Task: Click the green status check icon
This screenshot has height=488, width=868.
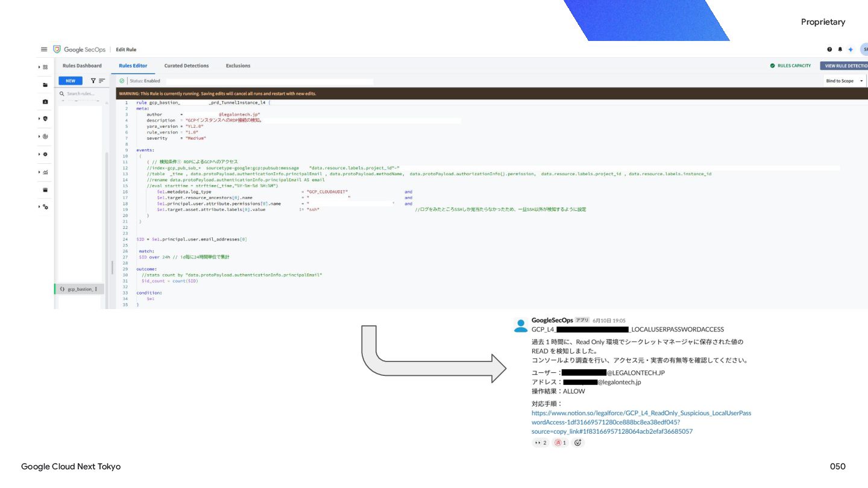Action: click(x=122, y=81)
